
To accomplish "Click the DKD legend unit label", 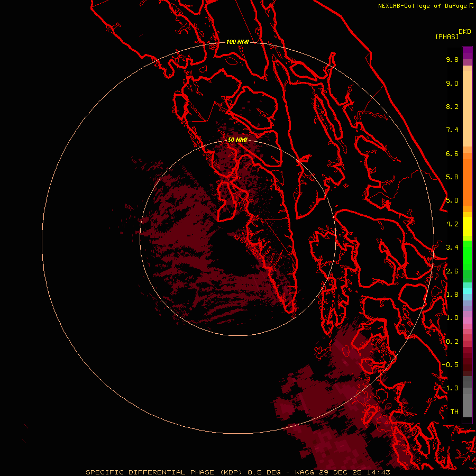I will tap(465, 31).
